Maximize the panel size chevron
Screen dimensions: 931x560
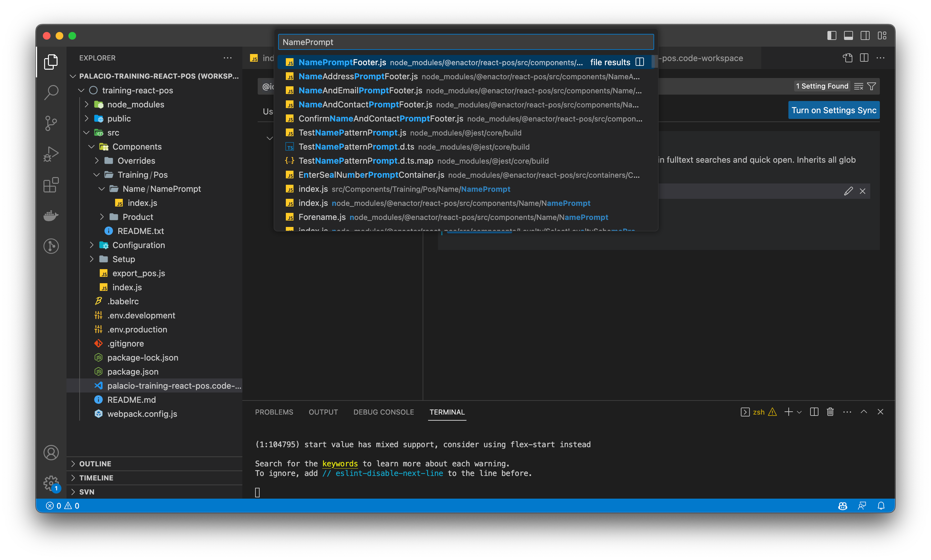pyautogui.click(x=864, y=412)
